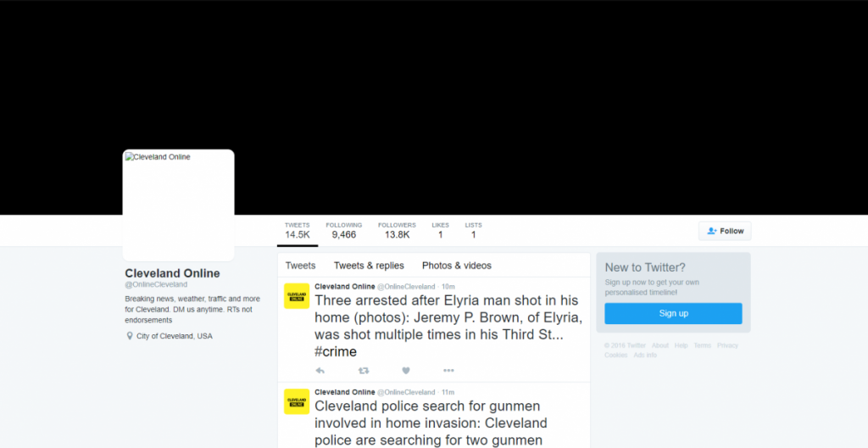This screenshot has height=448, width=868.
Task: Open the 11m timestamp of second tweet
Action: (x=448, y=392)
